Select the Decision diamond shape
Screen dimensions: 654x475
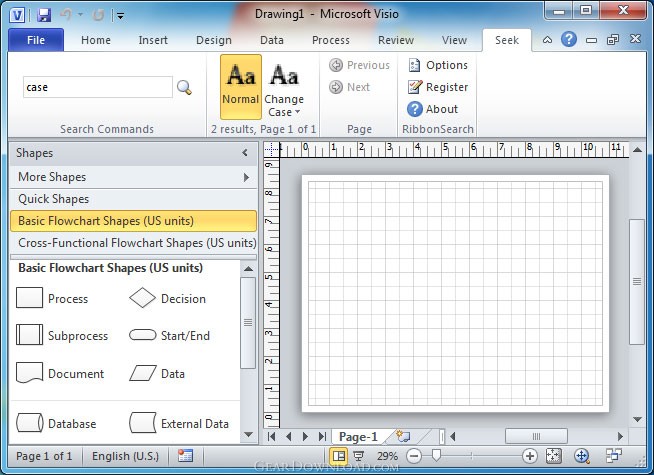pos(167,299)
